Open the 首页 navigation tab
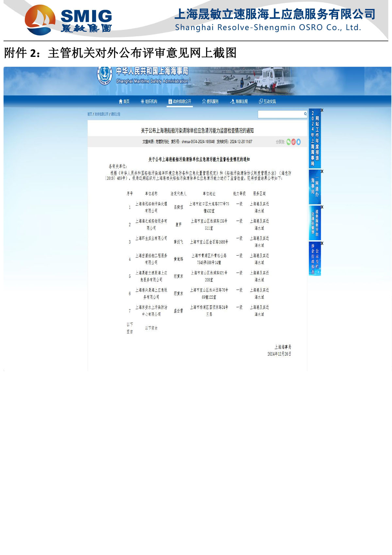Screen dimensions: 392x555 click(124, 102)
